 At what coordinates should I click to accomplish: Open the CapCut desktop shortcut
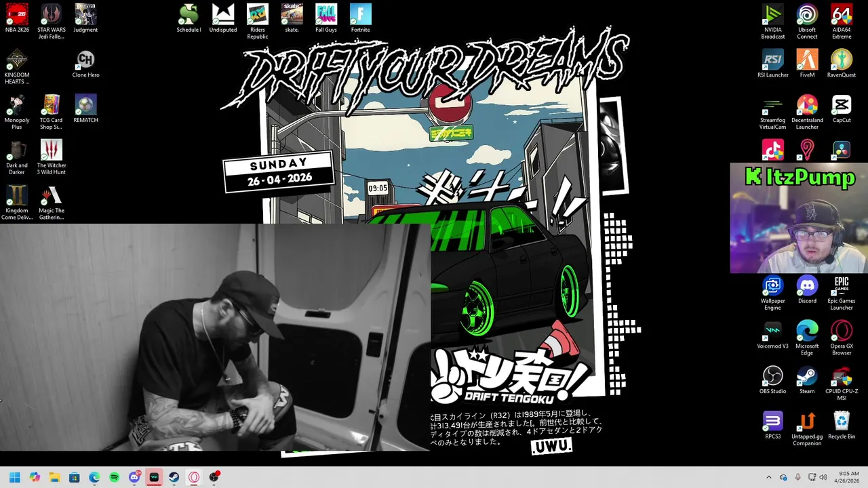pyautogui.click(x=842, y=108)
